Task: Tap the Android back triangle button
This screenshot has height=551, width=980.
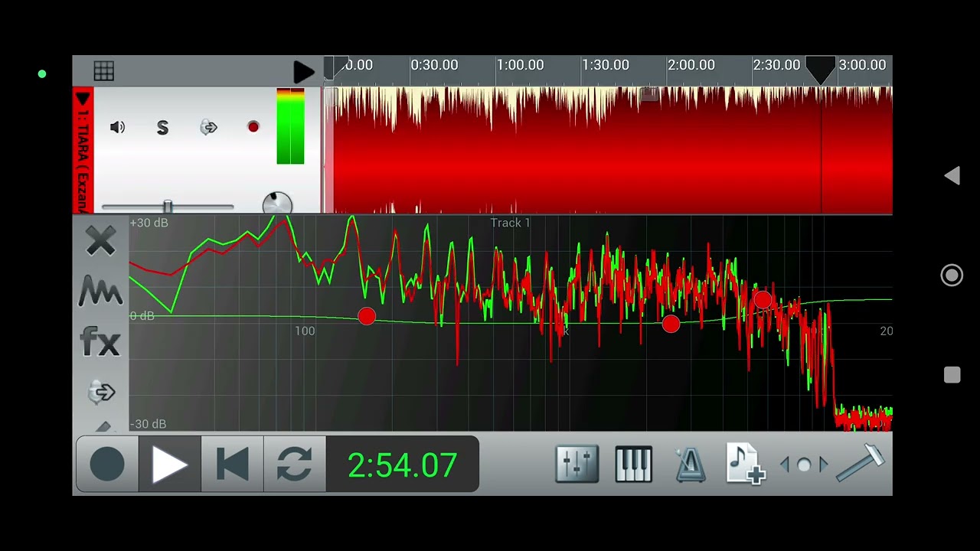Action: [x=952, y=176]
